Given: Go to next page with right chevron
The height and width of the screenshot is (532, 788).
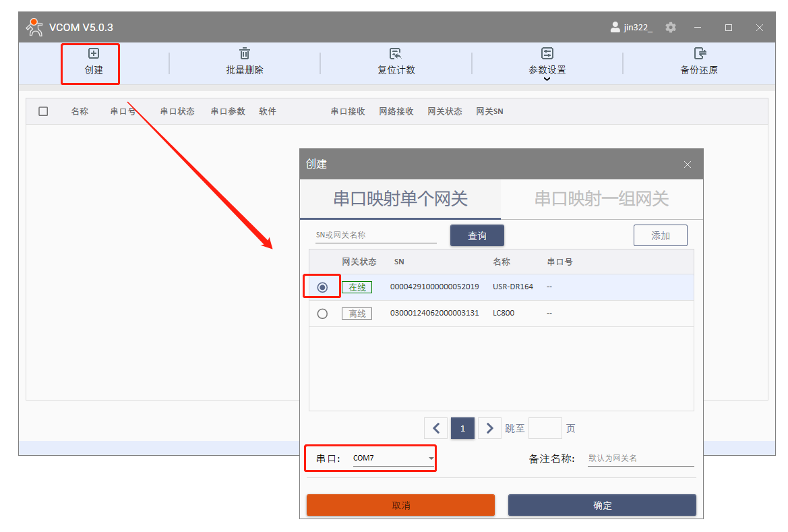Looking at the screenshot, I should click(489, 428).
